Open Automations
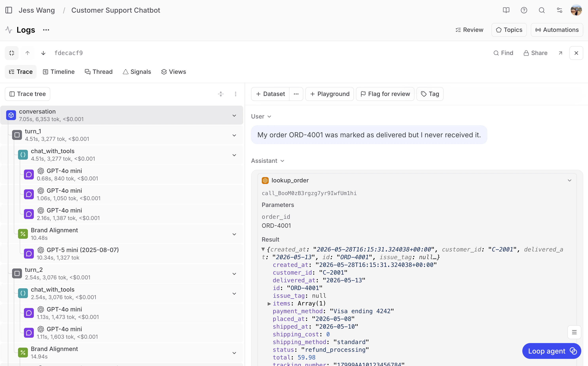 pos(557,30)
